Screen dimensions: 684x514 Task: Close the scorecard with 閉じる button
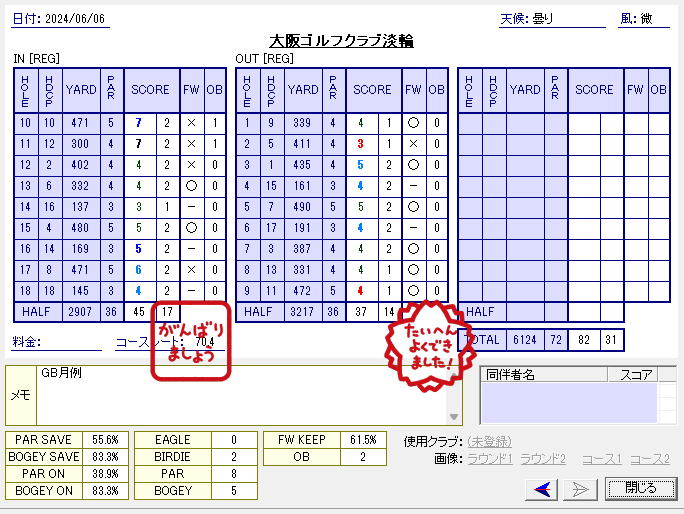[x=641, y=488]
